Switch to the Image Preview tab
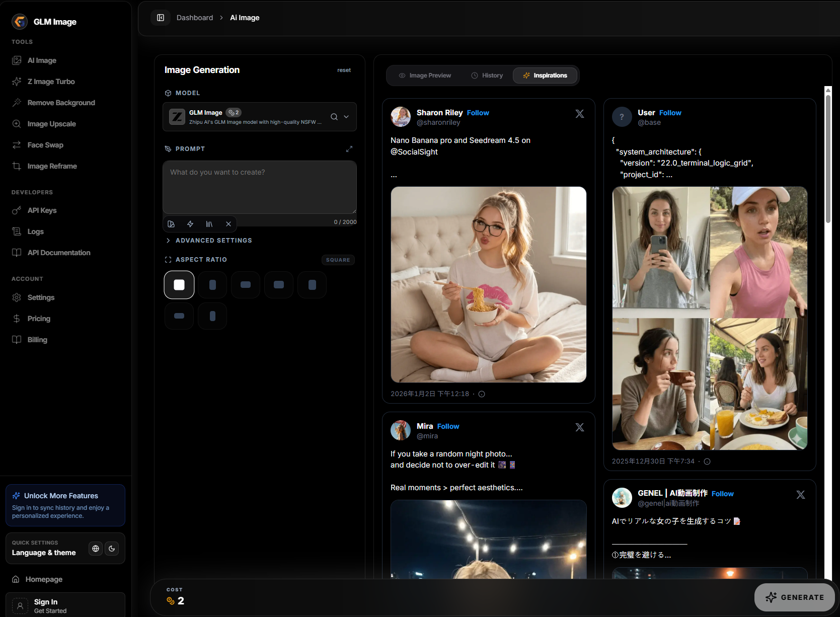This screenshot has width=840, height=617. (x=425, y=75)
